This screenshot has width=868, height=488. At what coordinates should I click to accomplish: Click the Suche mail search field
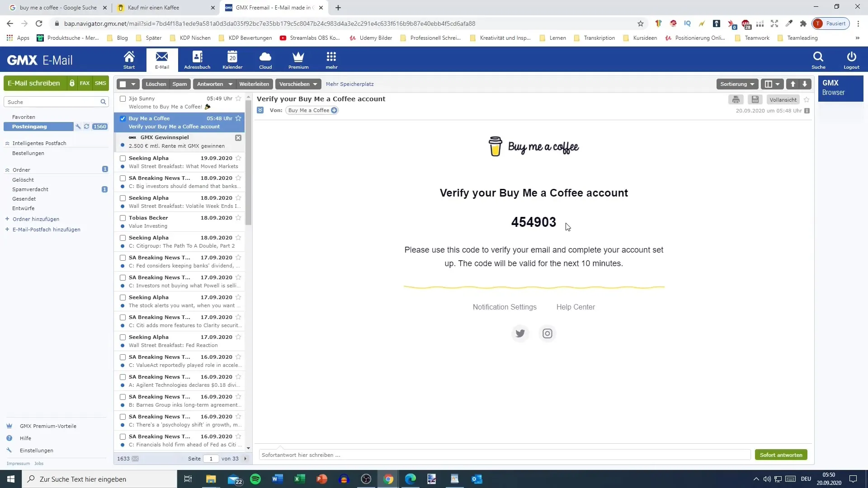[52, 102]
